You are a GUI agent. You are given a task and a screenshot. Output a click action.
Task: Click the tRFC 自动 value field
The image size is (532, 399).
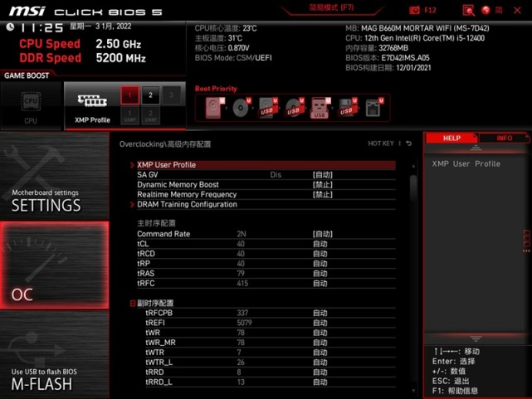click(320, 283)
